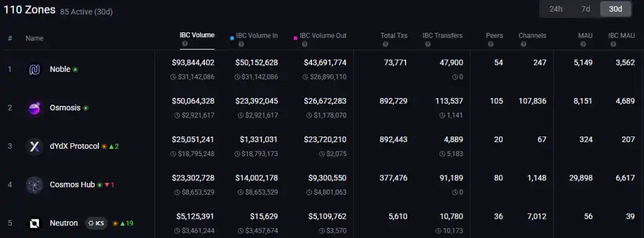Click the blue dot legend for IBC Volume In
Screen dimensions: 644x238
[x=232, y=38]
